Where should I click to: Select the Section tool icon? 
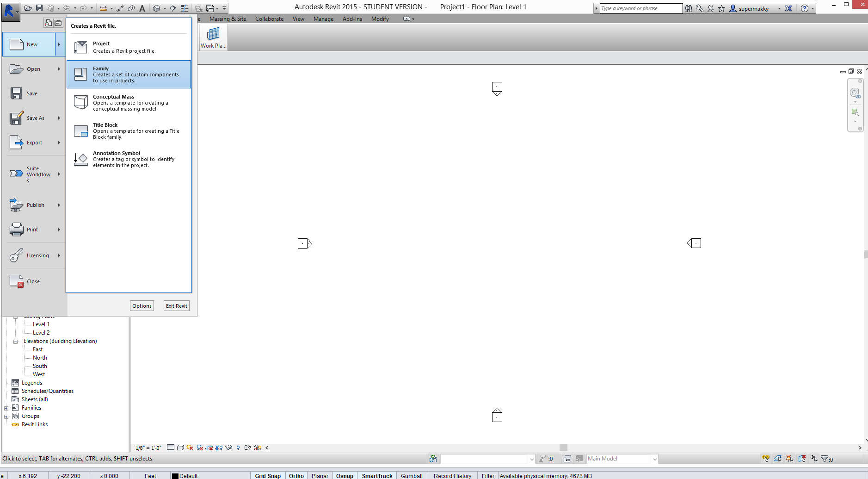pyautogui.click(x=173, y=8)
